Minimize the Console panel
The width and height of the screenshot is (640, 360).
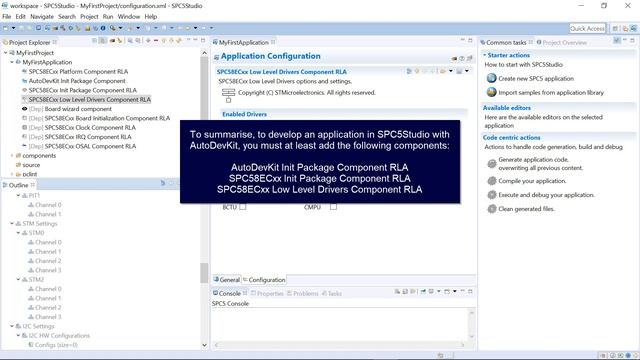463,291
